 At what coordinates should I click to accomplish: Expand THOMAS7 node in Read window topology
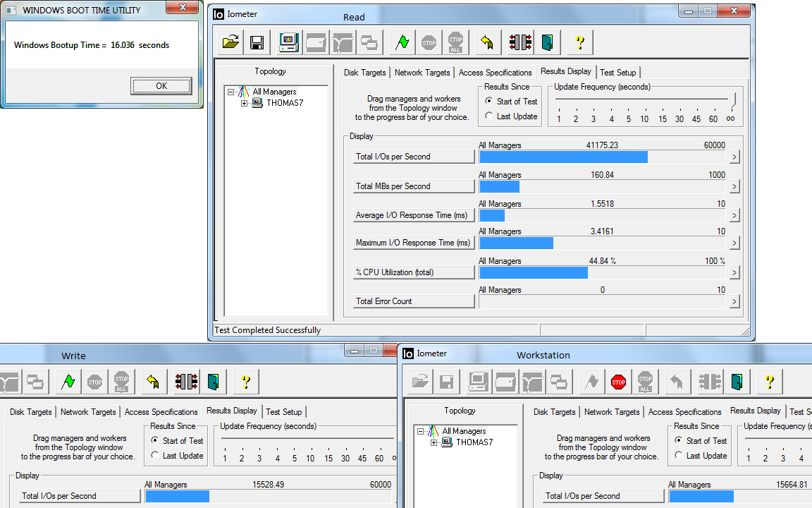pos(245,103)
